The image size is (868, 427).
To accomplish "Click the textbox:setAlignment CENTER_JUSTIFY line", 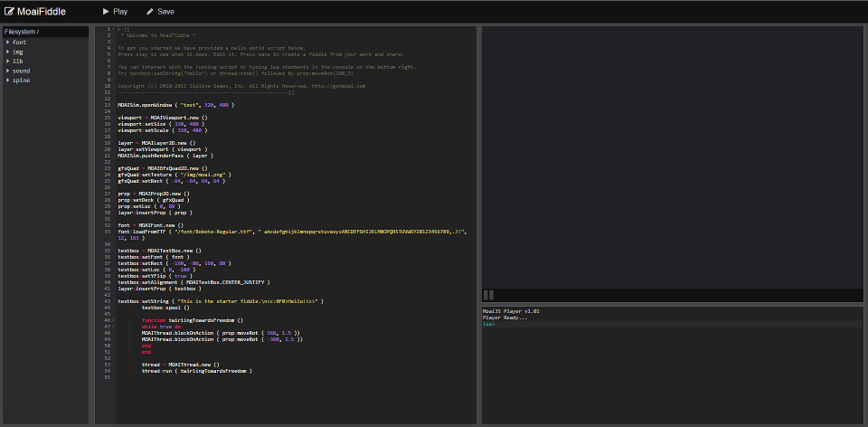I will coord(193,282).
